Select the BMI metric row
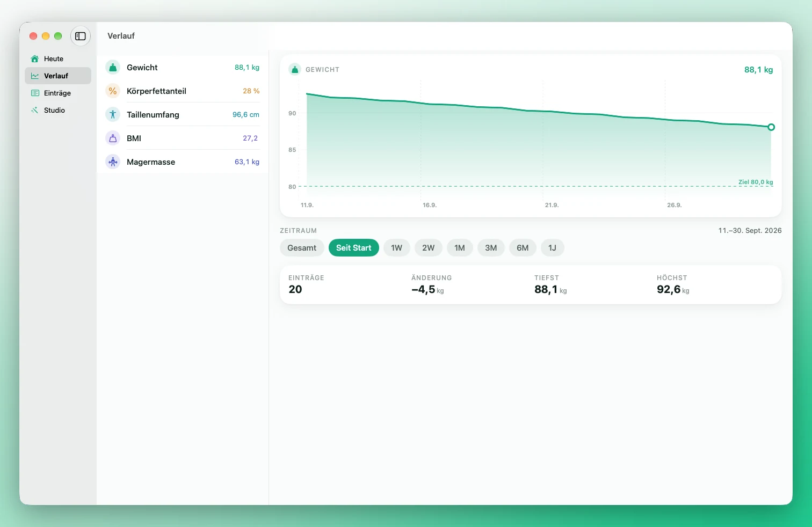 point(183,138)
